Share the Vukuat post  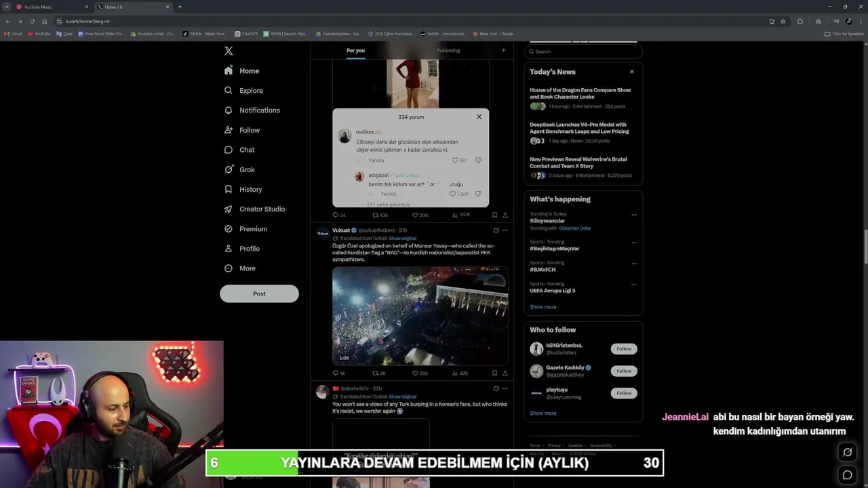click(505, 373)
